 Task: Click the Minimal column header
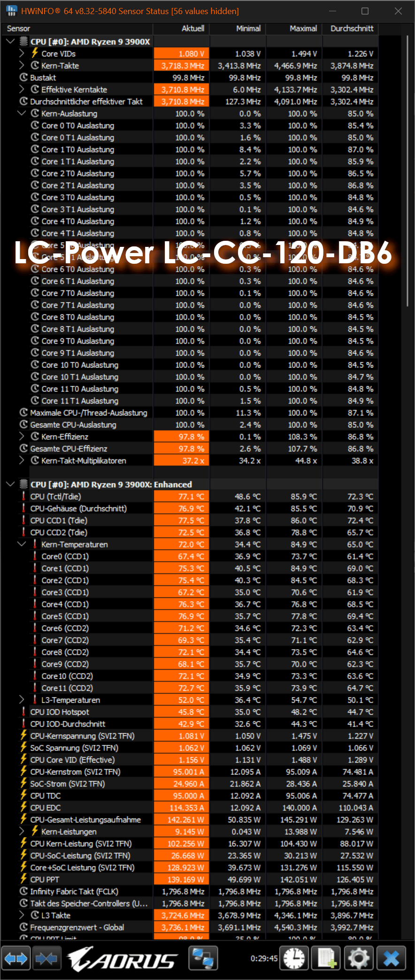pos(238,29)
